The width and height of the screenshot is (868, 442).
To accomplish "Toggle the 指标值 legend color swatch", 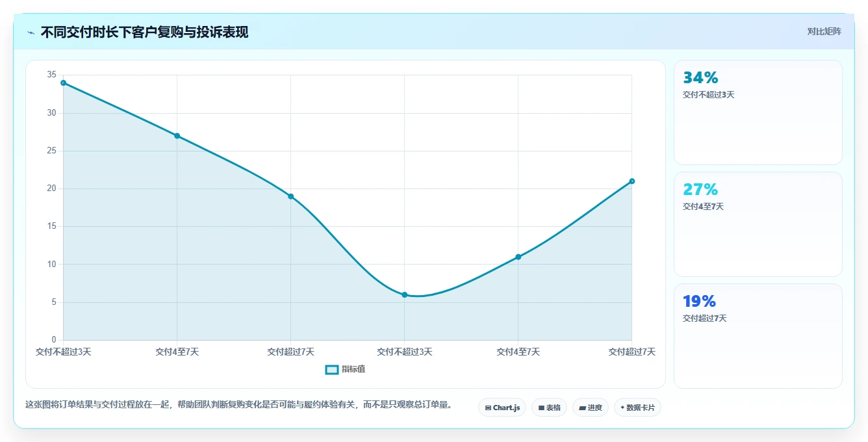I will (x=331, y=369).
